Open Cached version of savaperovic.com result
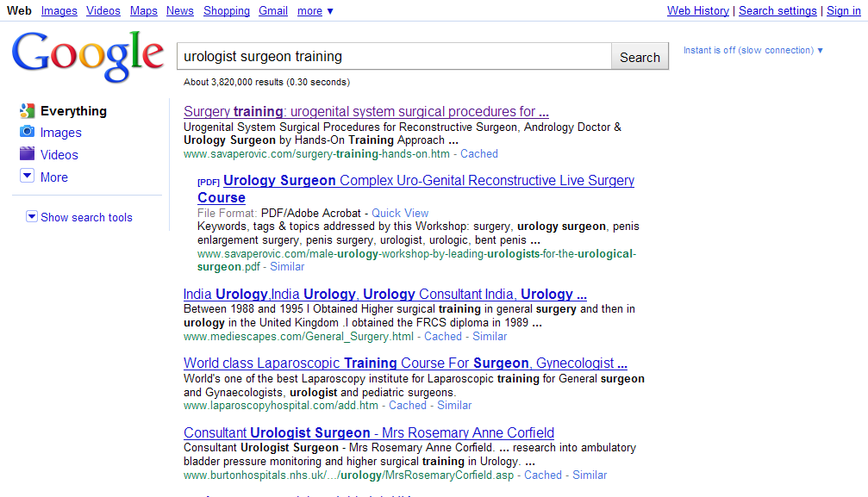Screen dimensions: 868x497 click(479, 153)
